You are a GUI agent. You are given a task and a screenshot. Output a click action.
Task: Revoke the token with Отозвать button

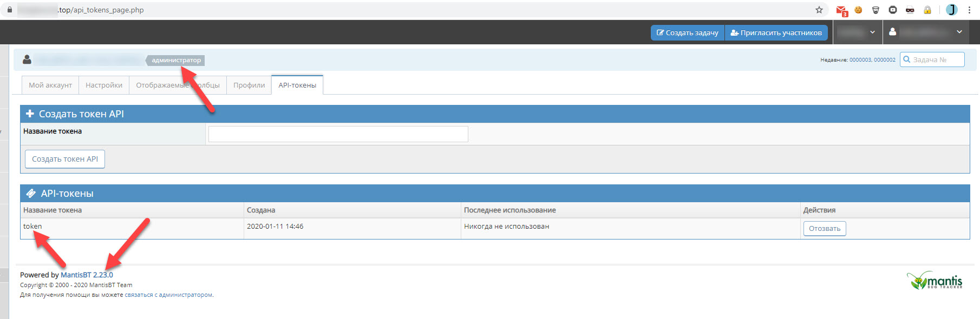[x=824, y=229]
